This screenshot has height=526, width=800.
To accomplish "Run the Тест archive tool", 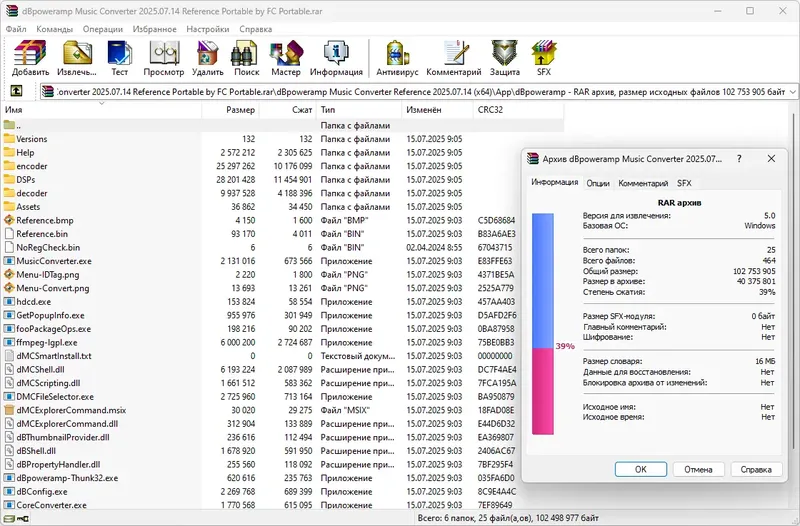I will click(x=120, y=53).
